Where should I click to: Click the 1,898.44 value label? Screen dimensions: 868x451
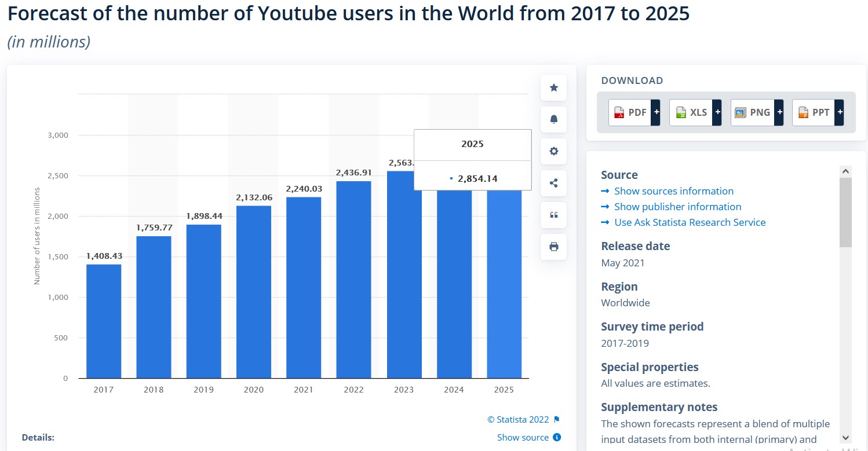tap(204, 216)
